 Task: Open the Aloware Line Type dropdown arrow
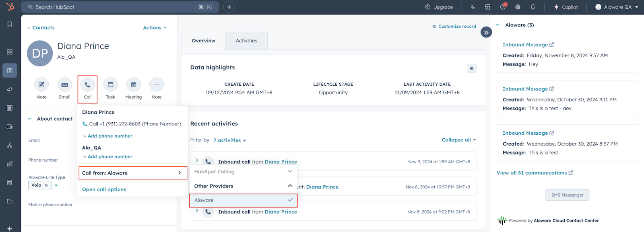[56, 185]
